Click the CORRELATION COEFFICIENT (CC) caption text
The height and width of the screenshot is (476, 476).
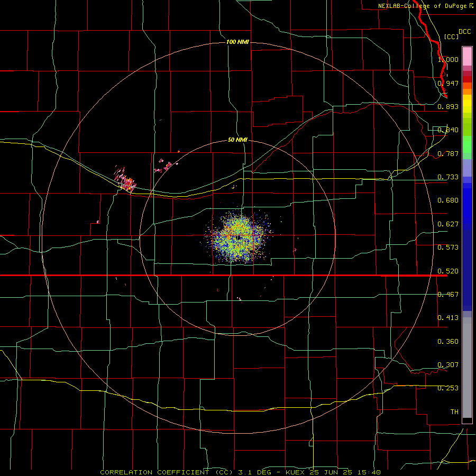[166, 472]
